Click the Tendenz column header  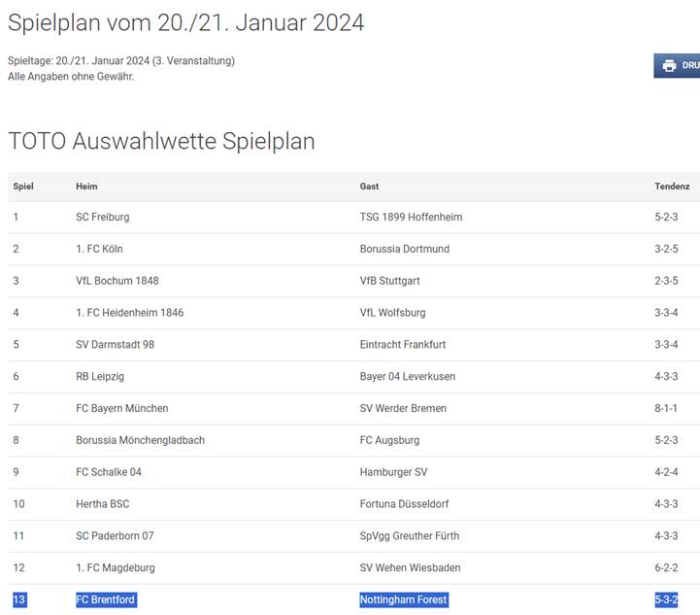pyautogui.click(x=672, y=187)
